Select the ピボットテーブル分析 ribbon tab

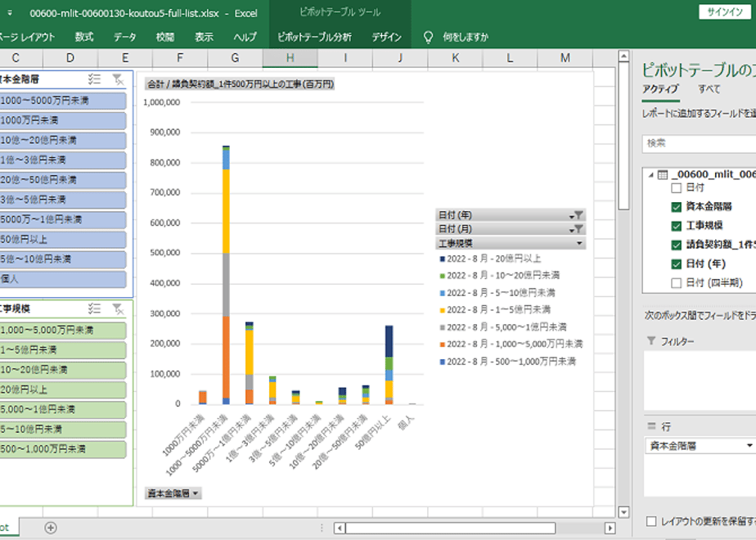coord(314,37)
